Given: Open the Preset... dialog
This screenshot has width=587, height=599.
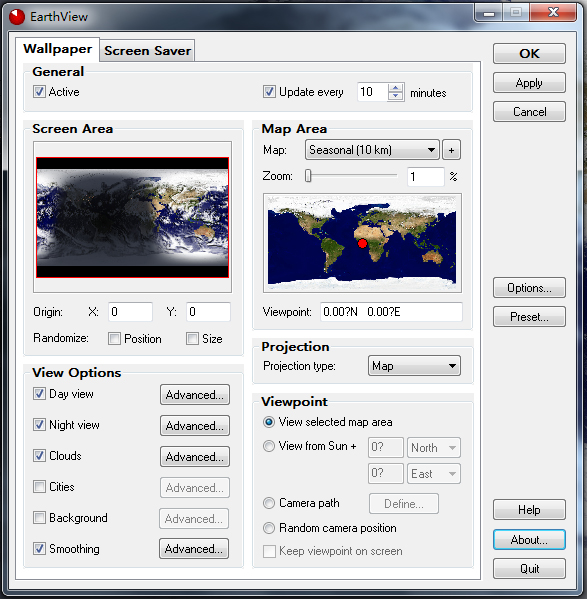Looking at the screenshot, I should 529,317.
